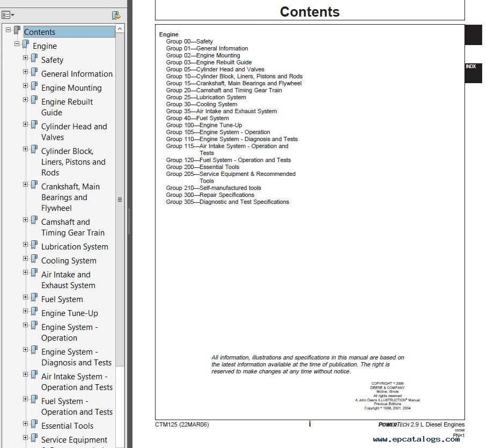Open Group 300—Repair Specifications entry
This screenshot has height=448, width=487.
[x=210, y=195]
